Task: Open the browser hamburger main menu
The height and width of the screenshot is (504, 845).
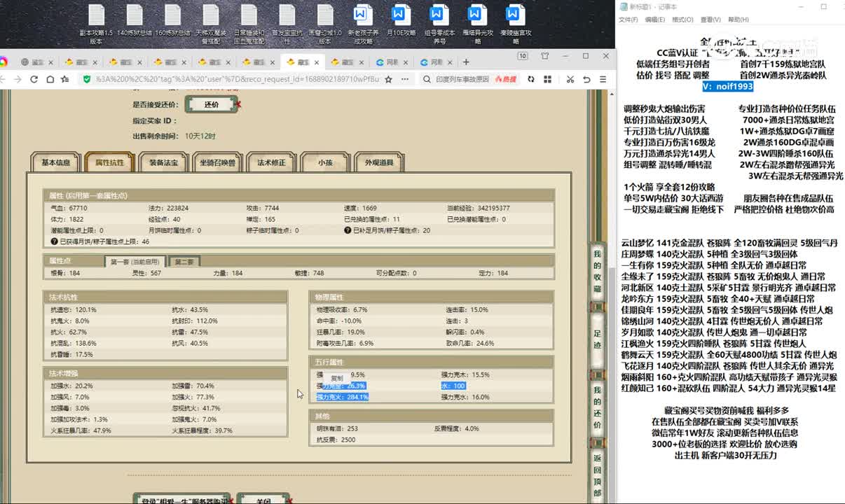Action: 603,79
